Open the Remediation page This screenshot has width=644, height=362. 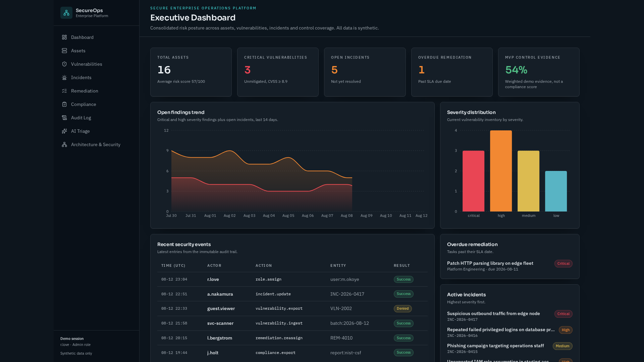(96, 91)
